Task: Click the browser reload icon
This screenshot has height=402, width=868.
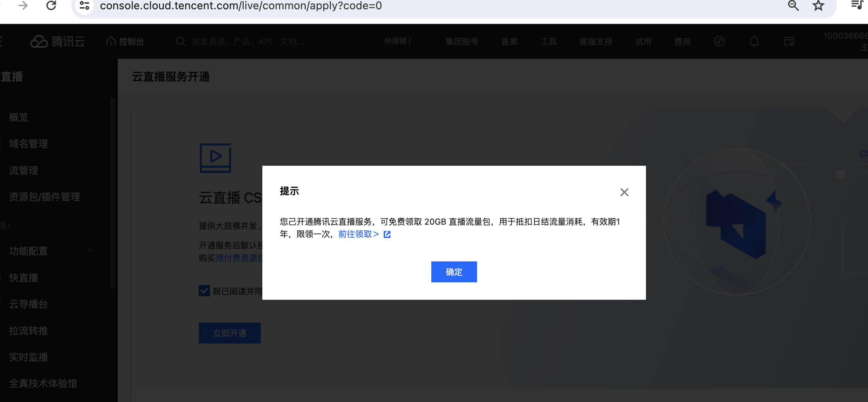Action: point(51,6)
